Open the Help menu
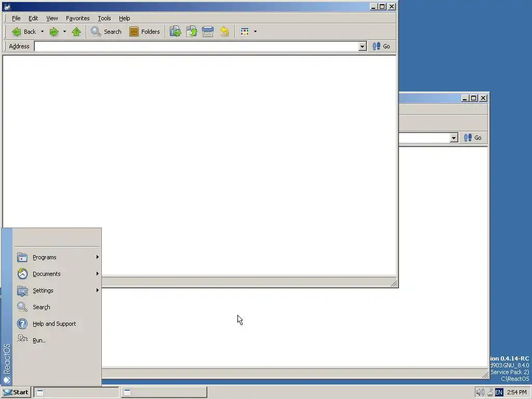Image resolution: width=532 pixels, height=399 pixels. 125,18
